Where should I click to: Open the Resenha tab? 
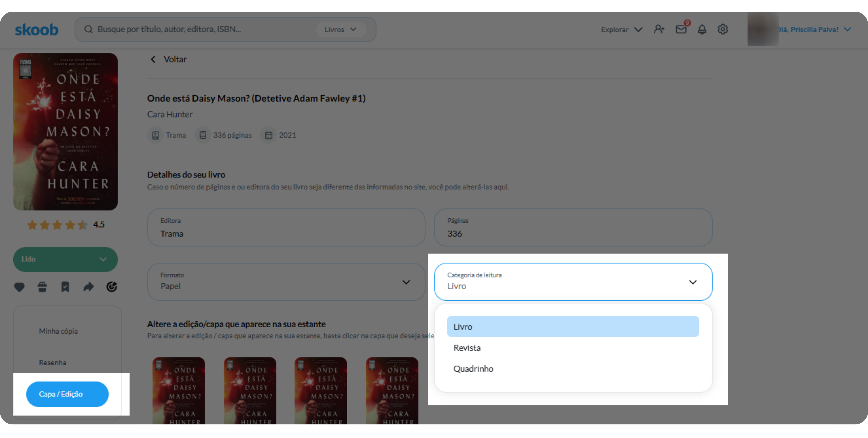53,363
